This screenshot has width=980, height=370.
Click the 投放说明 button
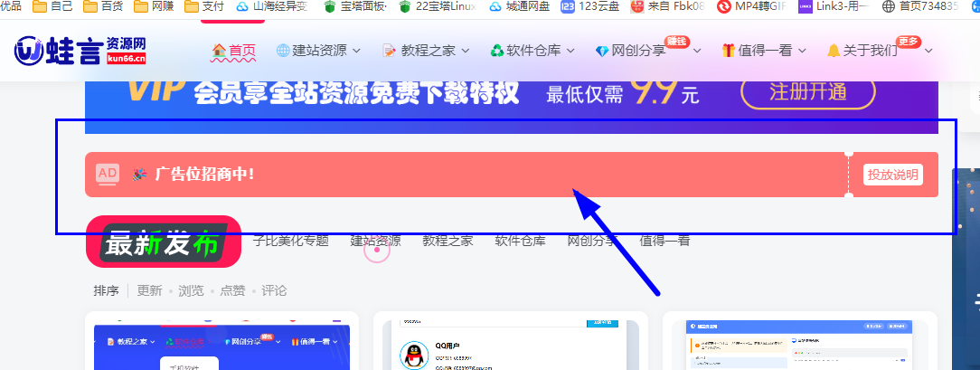click(x=893, y=175)
